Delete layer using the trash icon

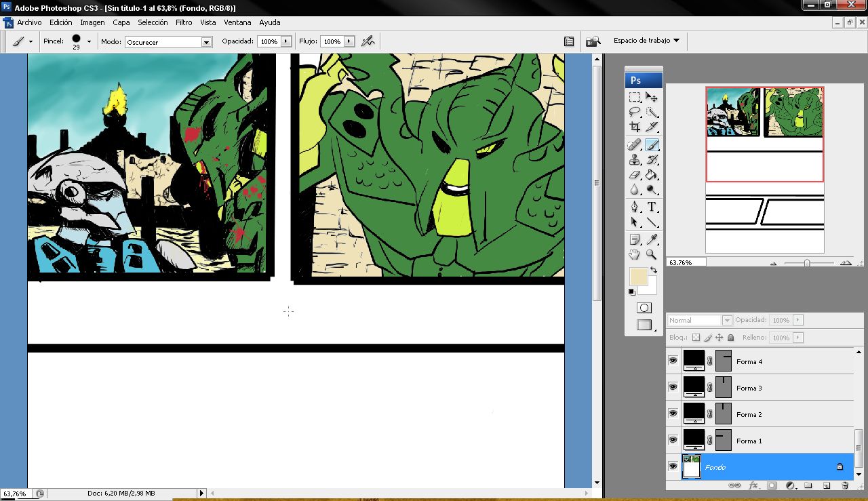point(845,485)
